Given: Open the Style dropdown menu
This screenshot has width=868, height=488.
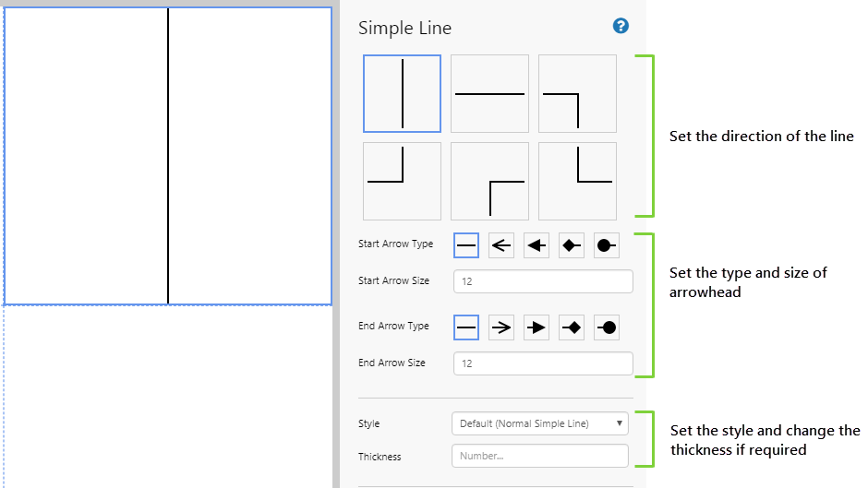Looking at the screenshot, I should pos(540,423).
